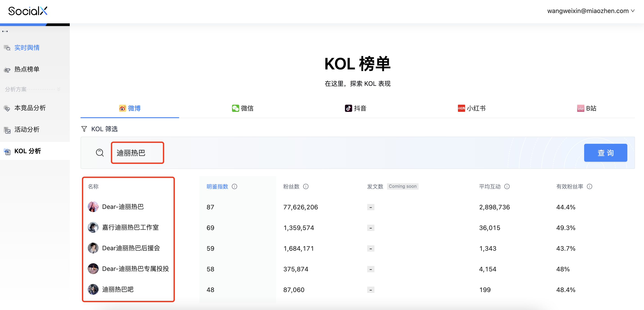
Task: Click the info icon next to 平均互动
Action: point(507,186)
